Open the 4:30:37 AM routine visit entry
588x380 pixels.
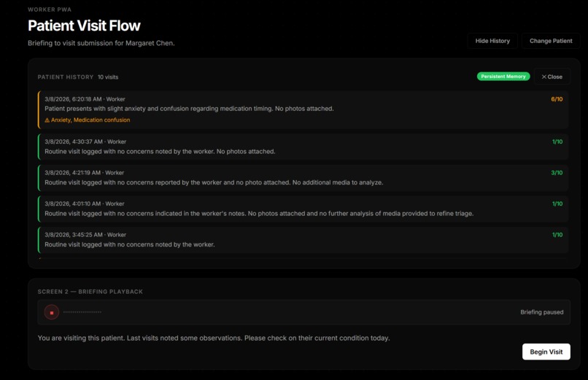(x=303, y=147)
